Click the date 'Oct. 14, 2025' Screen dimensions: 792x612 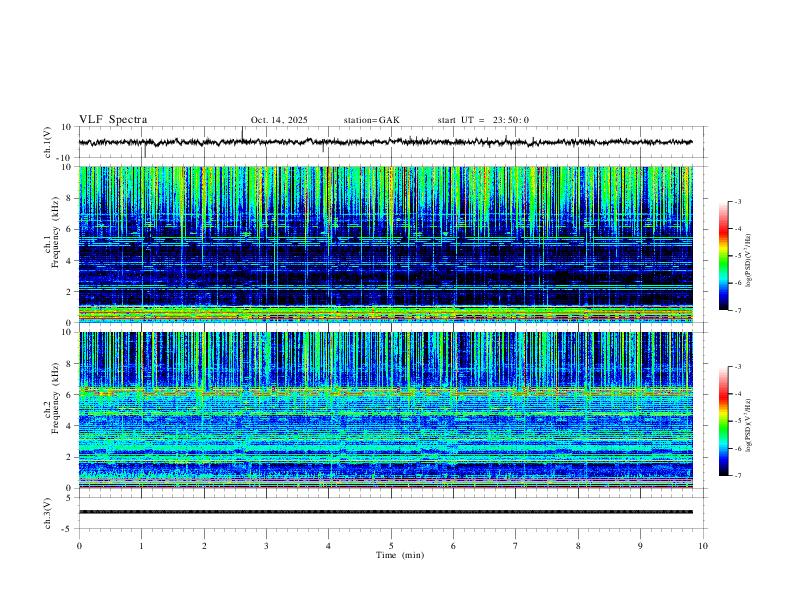click(279, 120)
